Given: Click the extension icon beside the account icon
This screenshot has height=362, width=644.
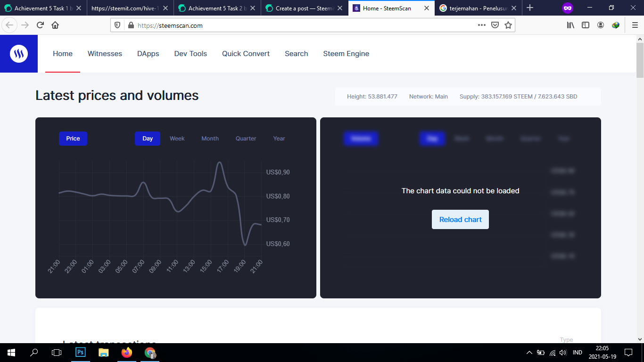Looking at the screenshot, I should pyautogui.click(x=616, y=25).
